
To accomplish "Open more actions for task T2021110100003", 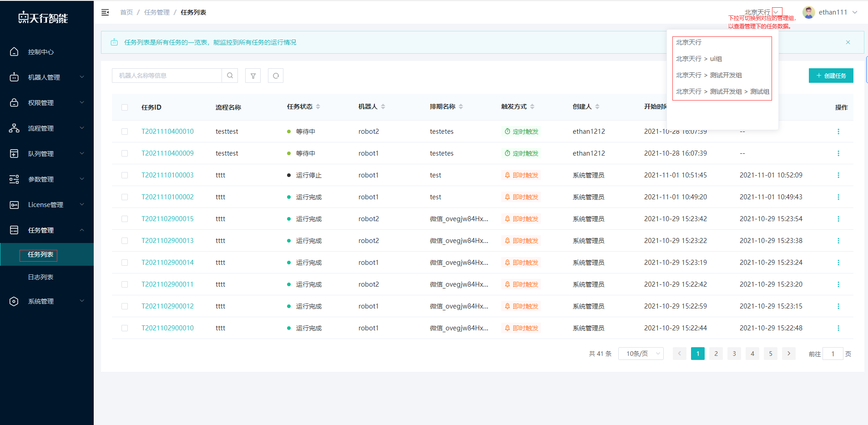I will [838, 175].
